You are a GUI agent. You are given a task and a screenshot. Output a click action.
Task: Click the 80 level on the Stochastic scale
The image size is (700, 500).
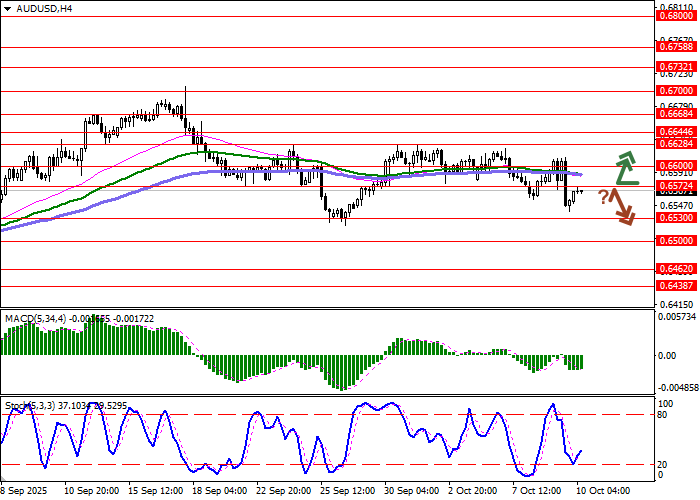[x=662, y=415]
